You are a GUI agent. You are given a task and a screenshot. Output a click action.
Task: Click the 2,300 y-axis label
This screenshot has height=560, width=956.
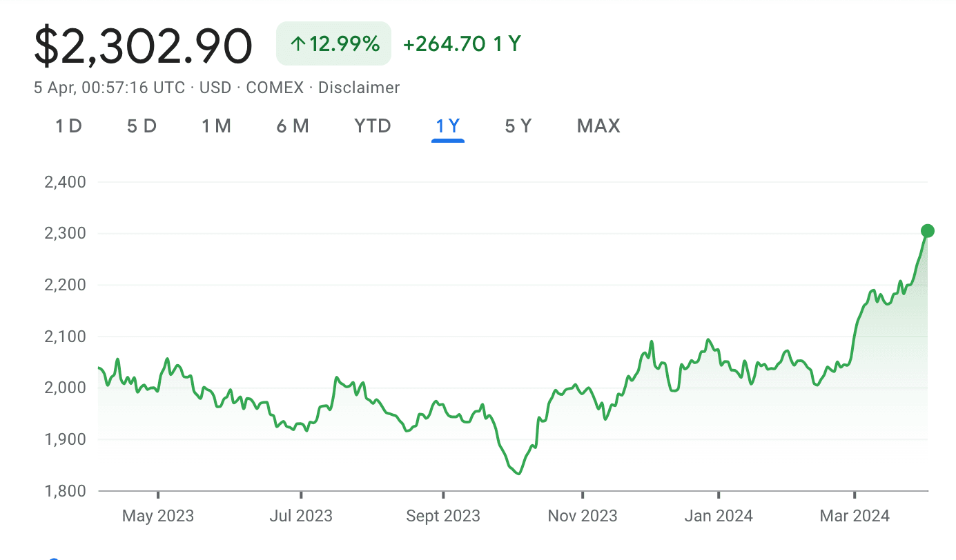point(64,233)
